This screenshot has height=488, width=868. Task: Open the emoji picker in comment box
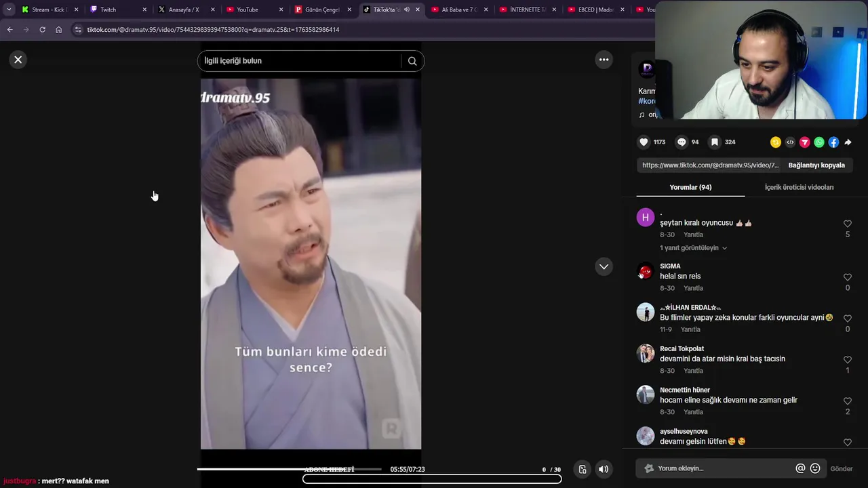pyautogui.click(x=815, y=468)
